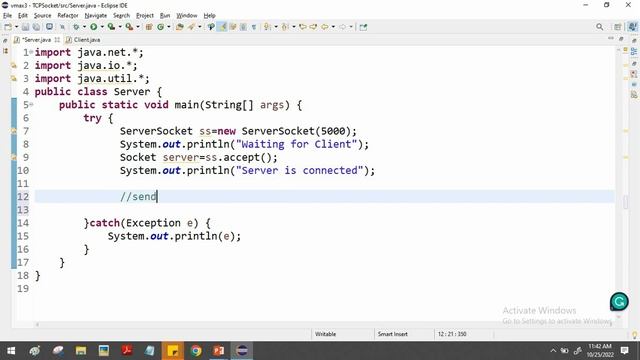Image resolution: width=640 pixels, height=360 pixels.
Task: Click Smart Insert in the status bar
Action: tap(393, 334)
